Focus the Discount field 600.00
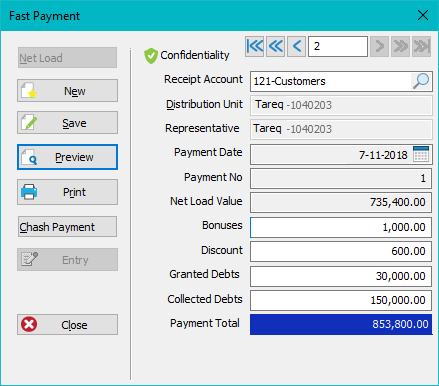The image size is (439, 386). [341, 251]
